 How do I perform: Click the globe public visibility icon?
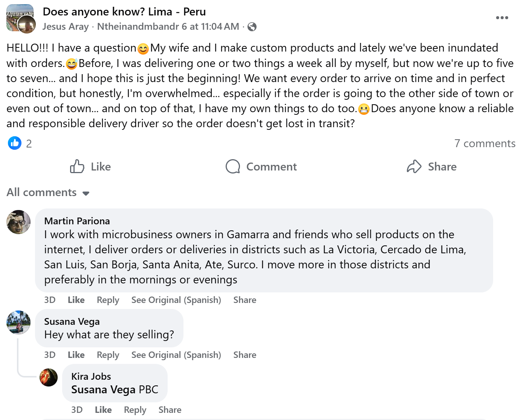click(252, 27)
